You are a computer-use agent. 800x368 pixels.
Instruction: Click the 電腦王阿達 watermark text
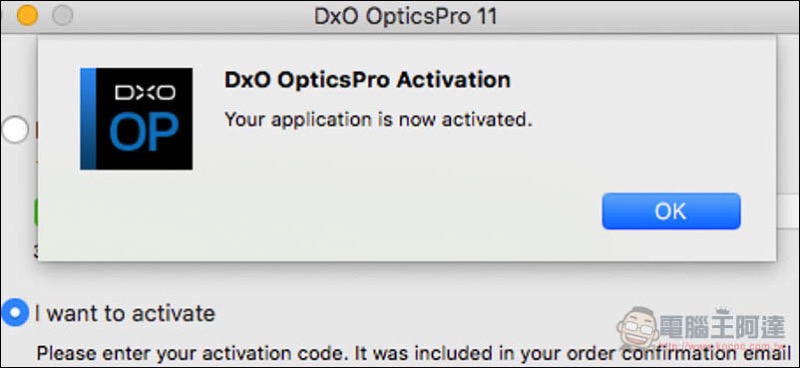click(723, 326)
